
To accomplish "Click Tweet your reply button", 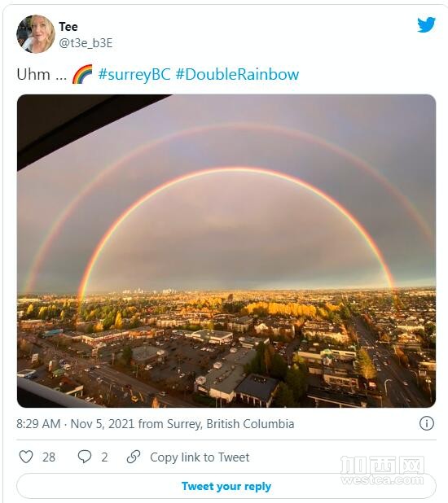I will click(x=226, y=486).
